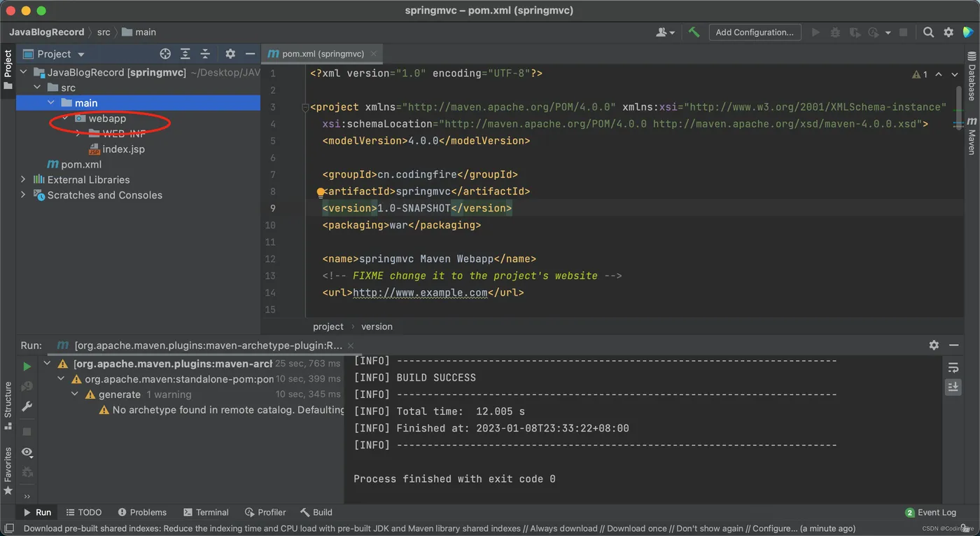Click the Stop square in top toolbar
Screen dimensions: 980x536
[x=904, y=32]
